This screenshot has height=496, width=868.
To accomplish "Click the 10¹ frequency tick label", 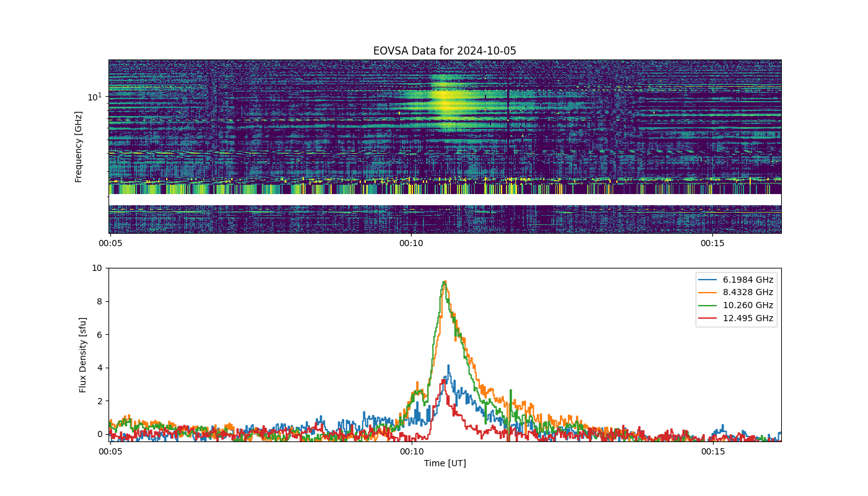I will (x=94, y=96).
